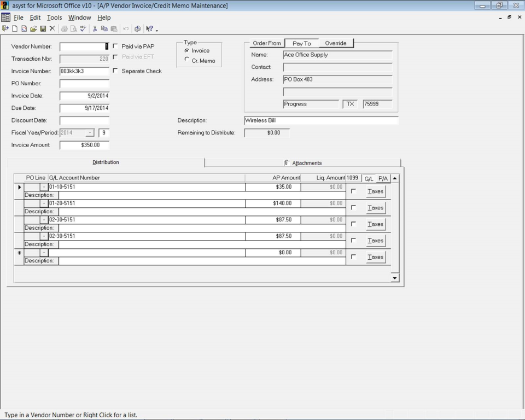Click the form icon left of File menu
Image resolution: width=525 pixels, height=420 pixels.
pyautogui.click(x=5, y=17)
